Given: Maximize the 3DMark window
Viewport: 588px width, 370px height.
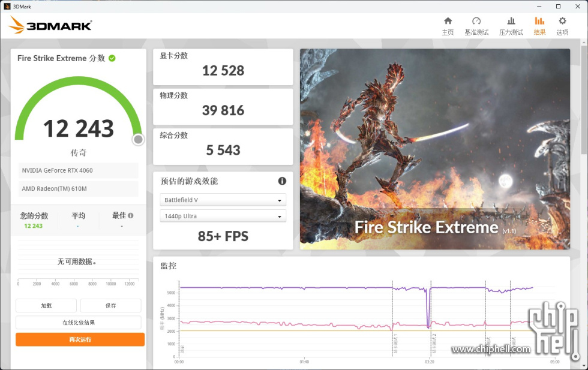Looking at the screenshot, I should [x=558, y=7].
